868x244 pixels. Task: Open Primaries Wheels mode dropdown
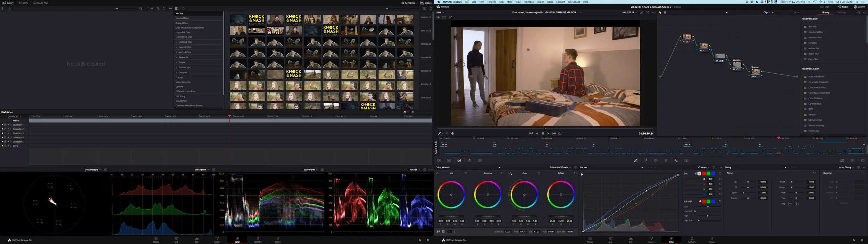[x=560, y=167]
